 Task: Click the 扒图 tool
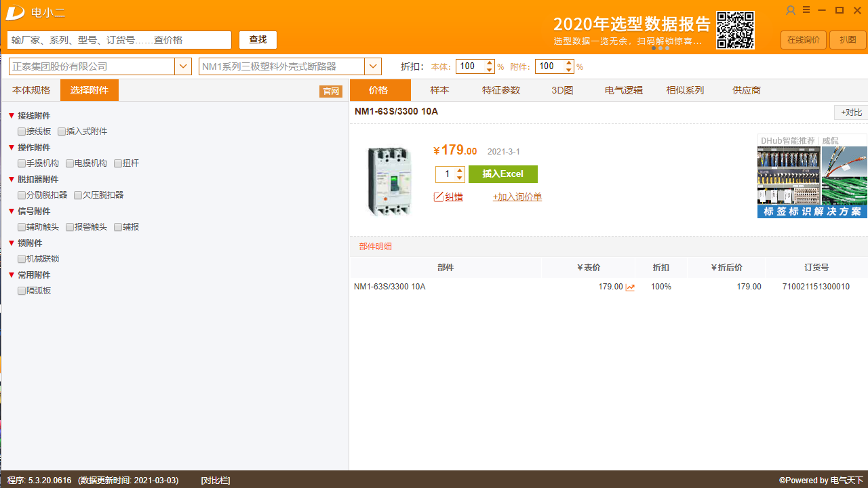[848, 40]
